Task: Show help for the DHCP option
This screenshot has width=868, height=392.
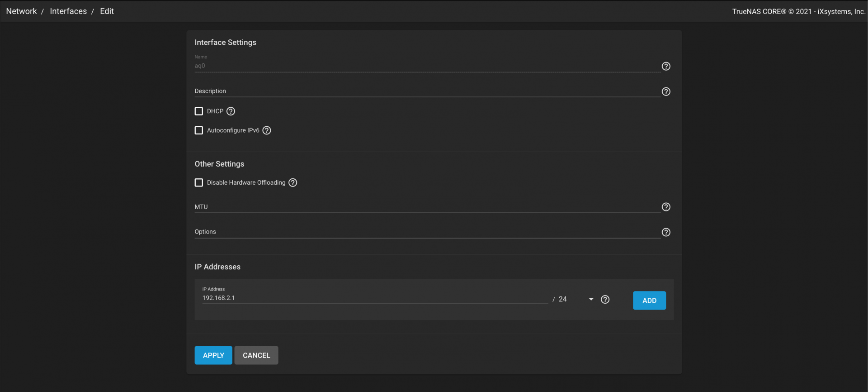Action: pyautogui.click(x=231, y=111)
